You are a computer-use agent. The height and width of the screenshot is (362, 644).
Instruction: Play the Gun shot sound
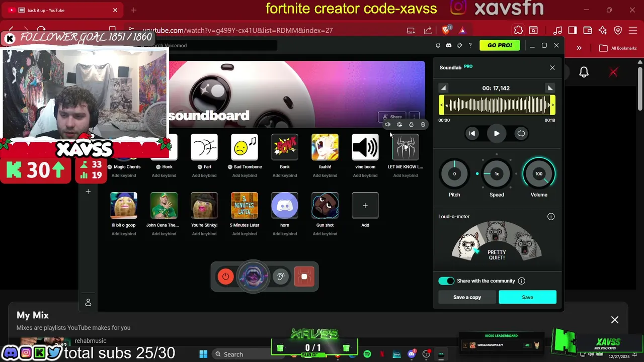coord(325,206)
